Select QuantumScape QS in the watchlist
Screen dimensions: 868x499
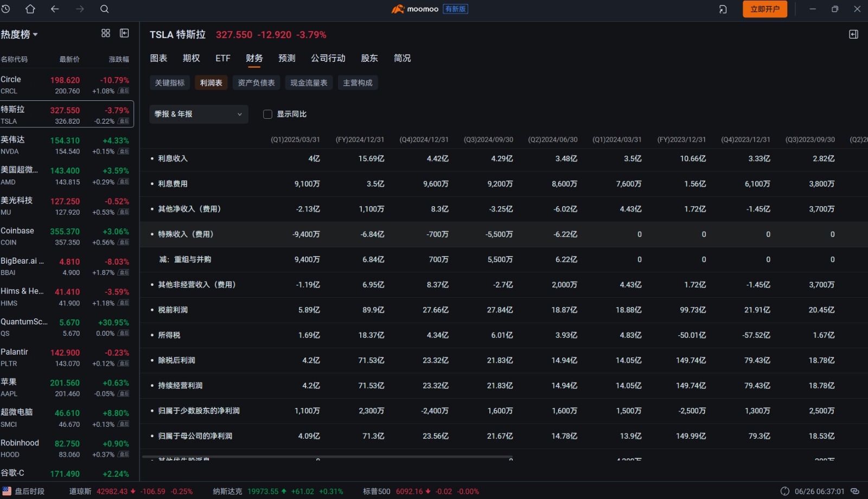67,328
